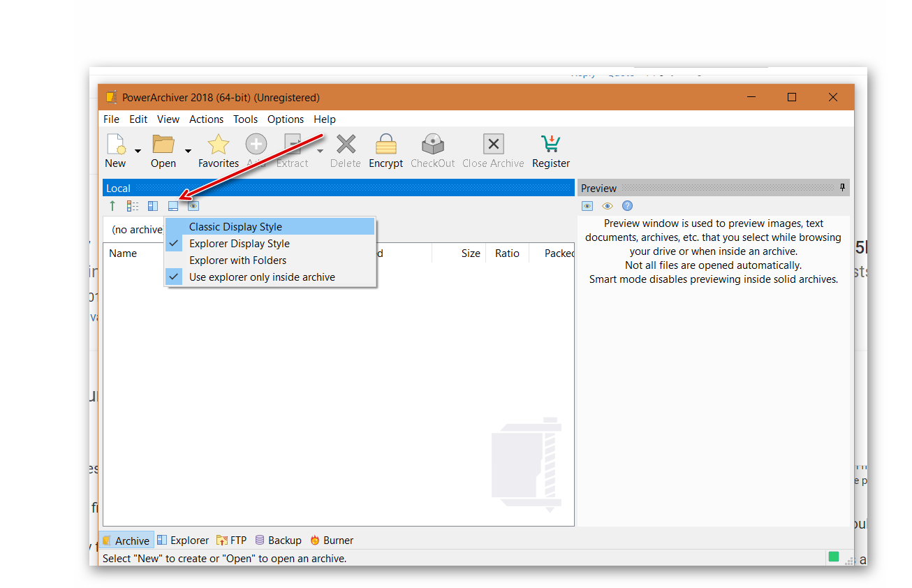Pin the Preview panel with the pushpin icon
The height and width of the screenshot is (588, 912).
pyautogui.click(x=843, y=188)
